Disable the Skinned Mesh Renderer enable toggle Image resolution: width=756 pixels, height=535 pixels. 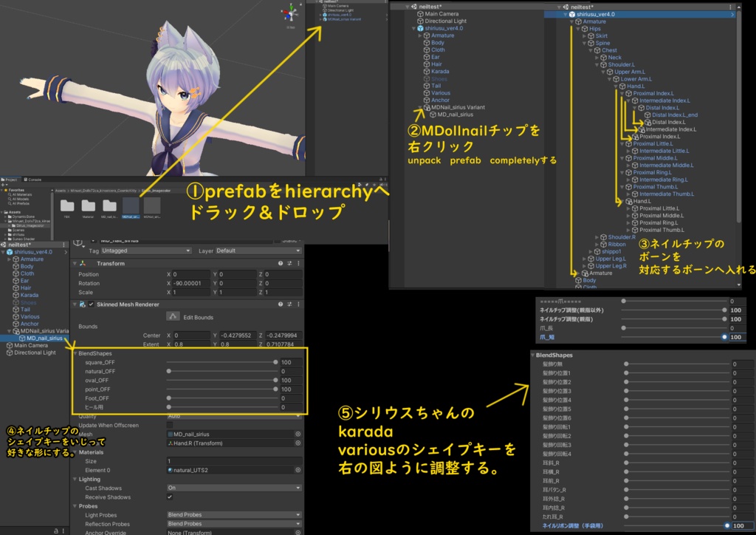[x=91, y=304]
